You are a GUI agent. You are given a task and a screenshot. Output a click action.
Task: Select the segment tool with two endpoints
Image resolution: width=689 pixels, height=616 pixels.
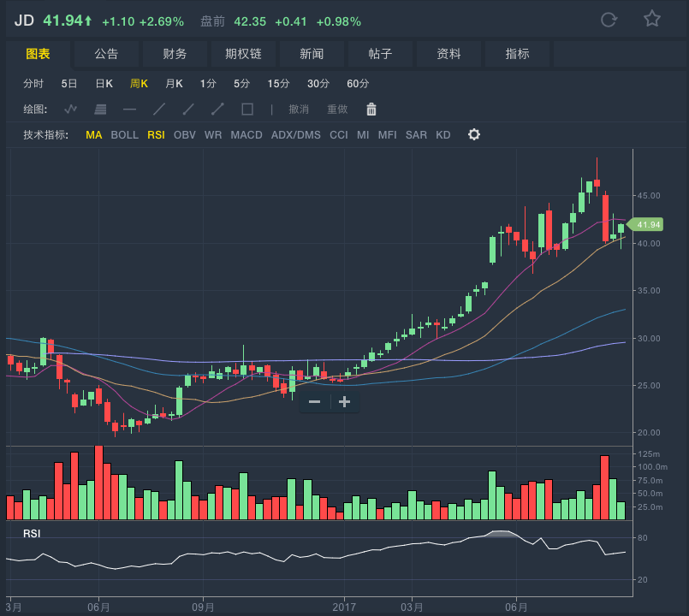217,109
